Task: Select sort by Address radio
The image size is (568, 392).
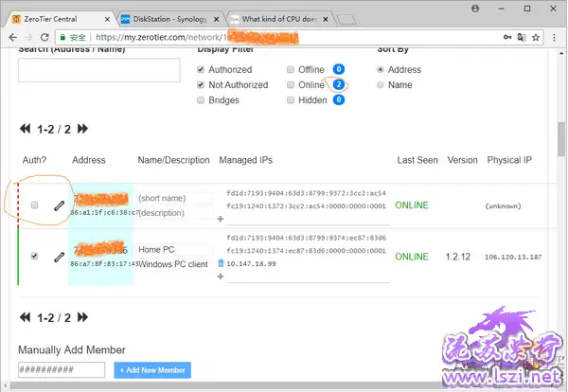Action: tap(380, 69)
